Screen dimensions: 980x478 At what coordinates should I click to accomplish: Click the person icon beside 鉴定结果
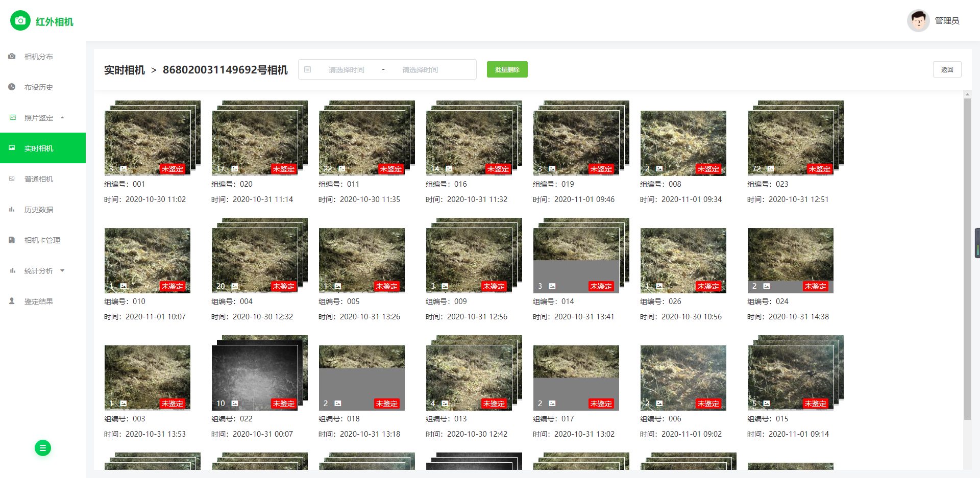(x=12, y=301)
